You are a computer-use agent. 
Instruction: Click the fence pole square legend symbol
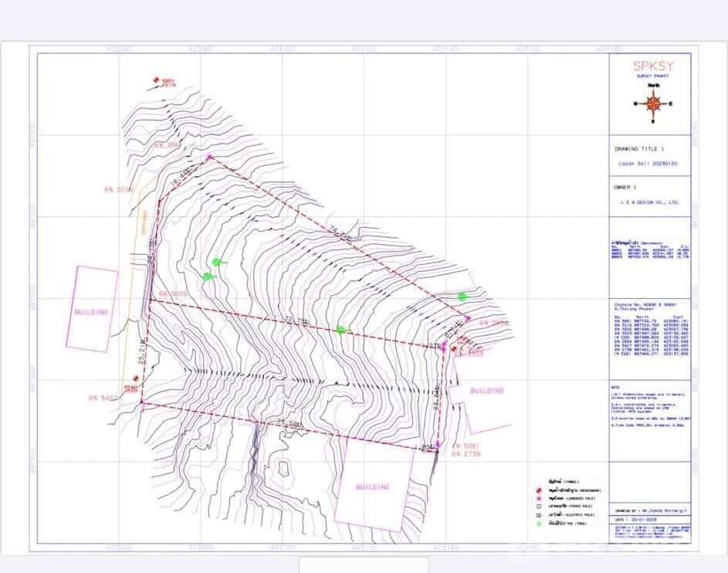pyautogui.click(x=537, y=507)
